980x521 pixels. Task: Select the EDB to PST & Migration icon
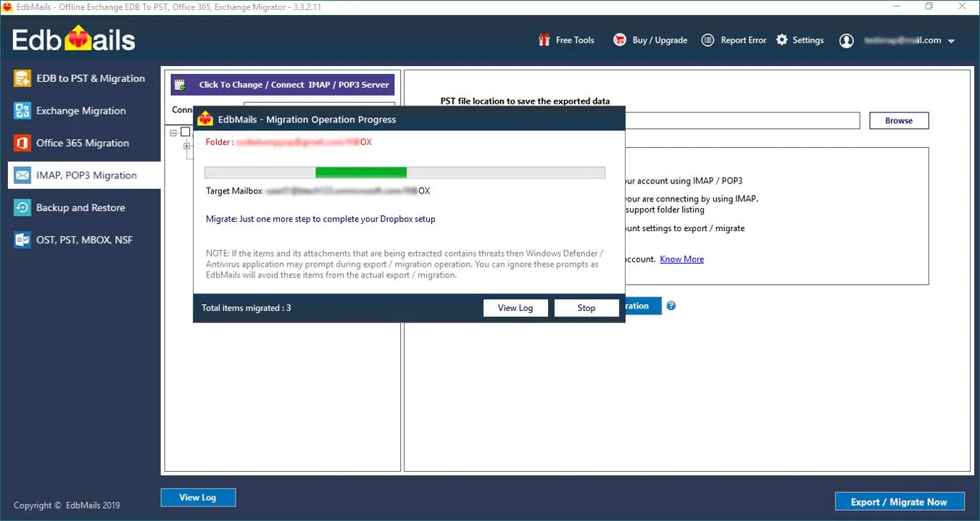pos(21,78)
